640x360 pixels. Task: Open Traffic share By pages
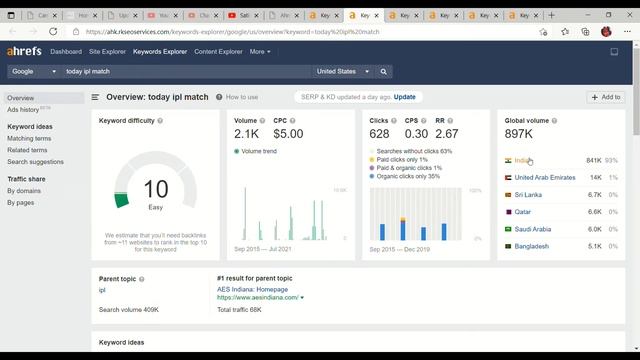(20, 203)
